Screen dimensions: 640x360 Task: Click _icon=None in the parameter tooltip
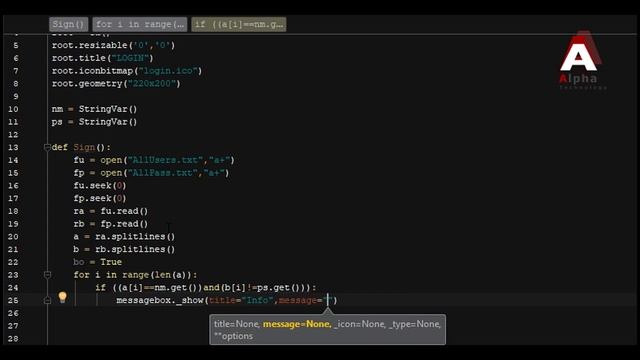(x=360, y=324)
